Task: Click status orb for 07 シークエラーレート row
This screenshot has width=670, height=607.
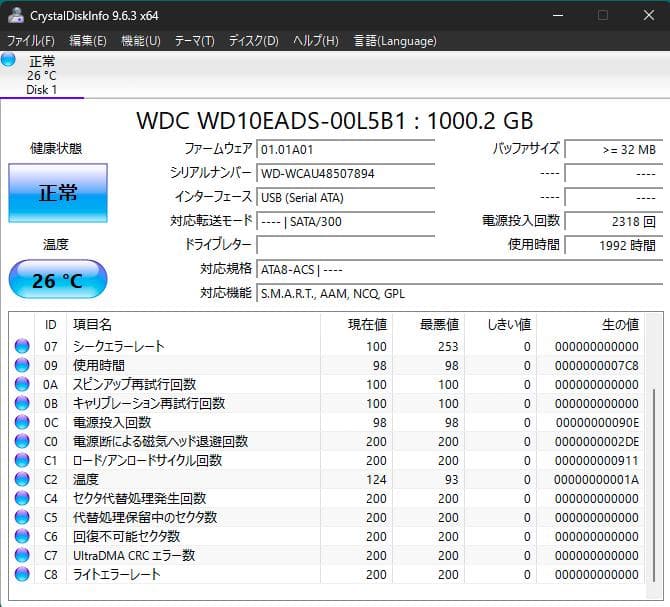Action: click(22, 346)
